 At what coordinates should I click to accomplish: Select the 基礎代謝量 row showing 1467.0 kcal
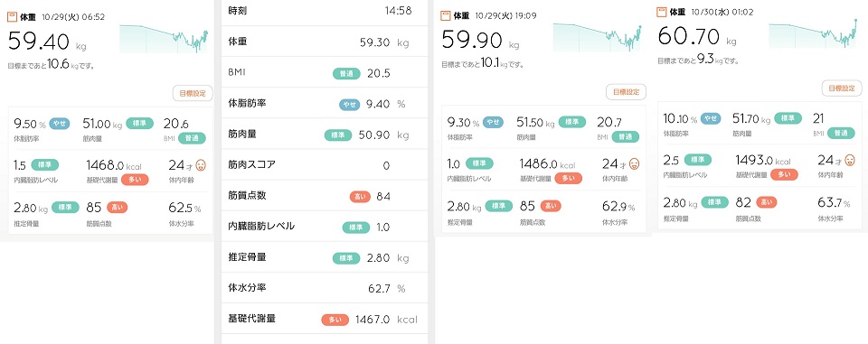pos(325,319)
